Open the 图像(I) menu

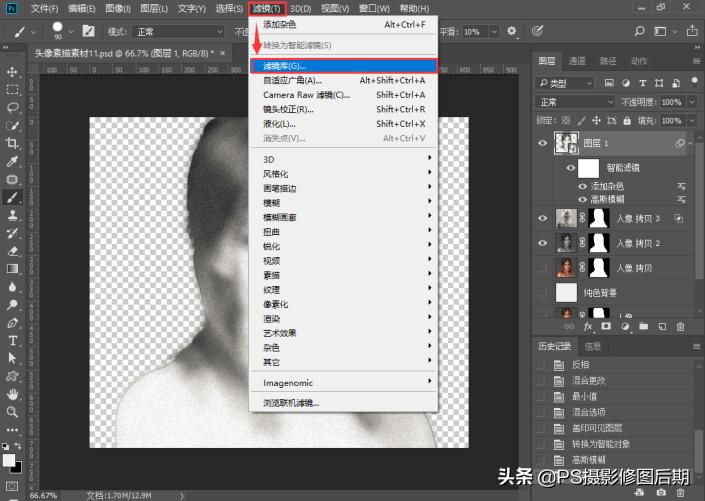pos(118,9)
